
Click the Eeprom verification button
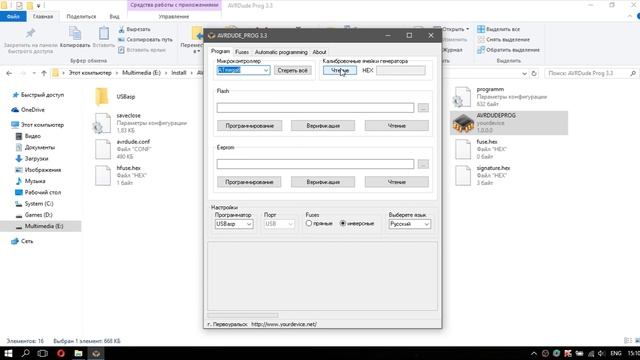323,182
